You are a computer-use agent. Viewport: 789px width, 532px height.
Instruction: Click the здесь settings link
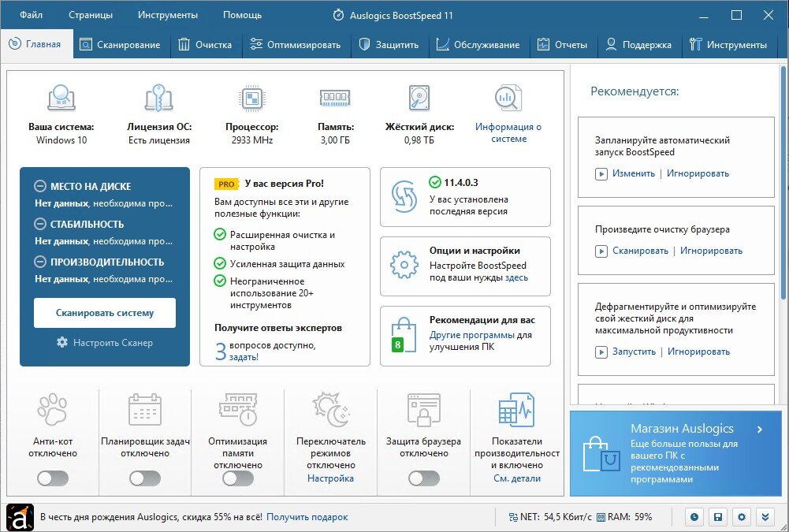(516, 277)
